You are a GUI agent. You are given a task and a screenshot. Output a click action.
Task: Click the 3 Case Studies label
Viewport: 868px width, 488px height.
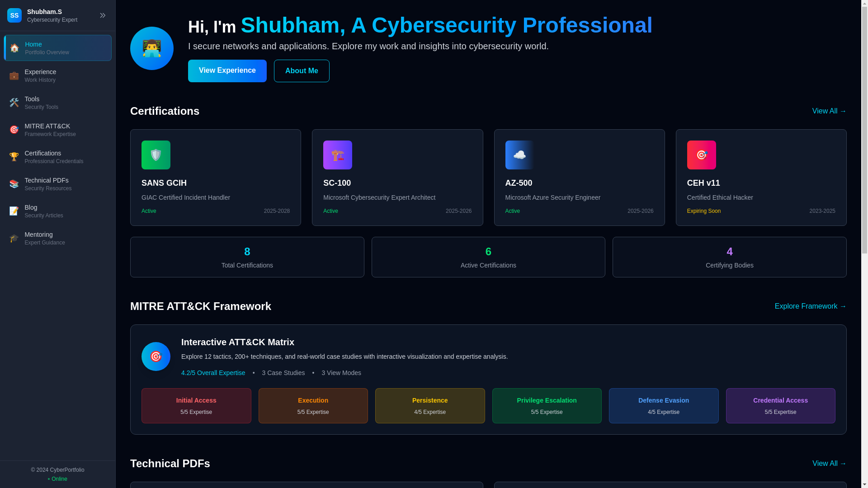pos(283,373)
